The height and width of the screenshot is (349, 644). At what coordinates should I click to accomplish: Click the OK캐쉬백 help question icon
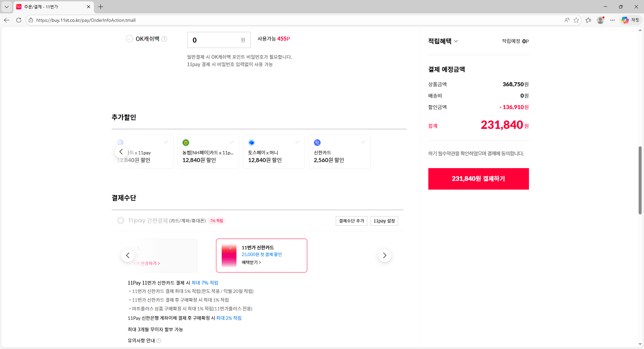click(164, 39)
